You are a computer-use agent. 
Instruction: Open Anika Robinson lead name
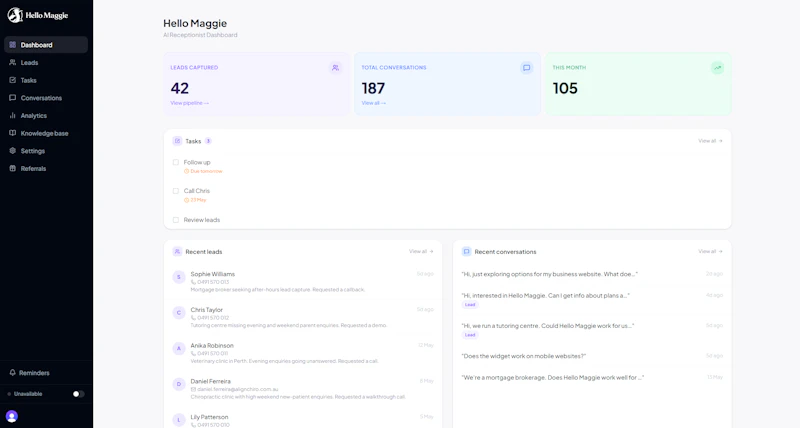(x=212, y=345)
